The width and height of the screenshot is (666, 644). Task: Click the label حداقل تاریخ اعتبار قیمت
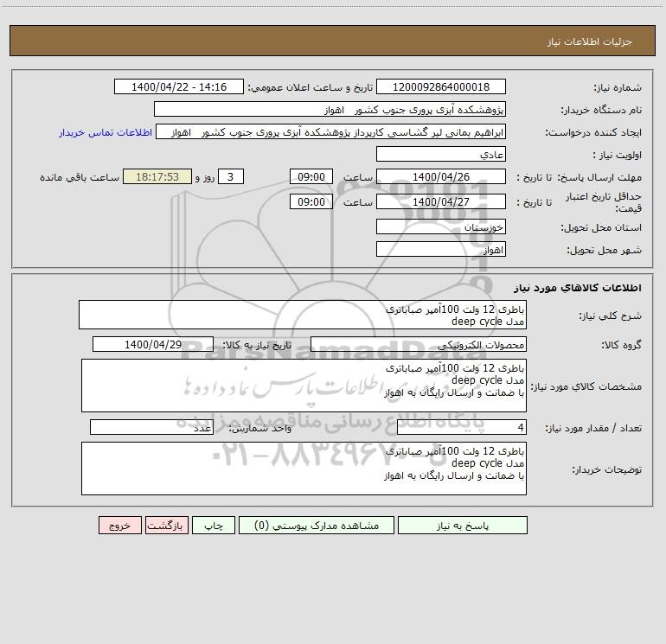click(x=603, y=202)
